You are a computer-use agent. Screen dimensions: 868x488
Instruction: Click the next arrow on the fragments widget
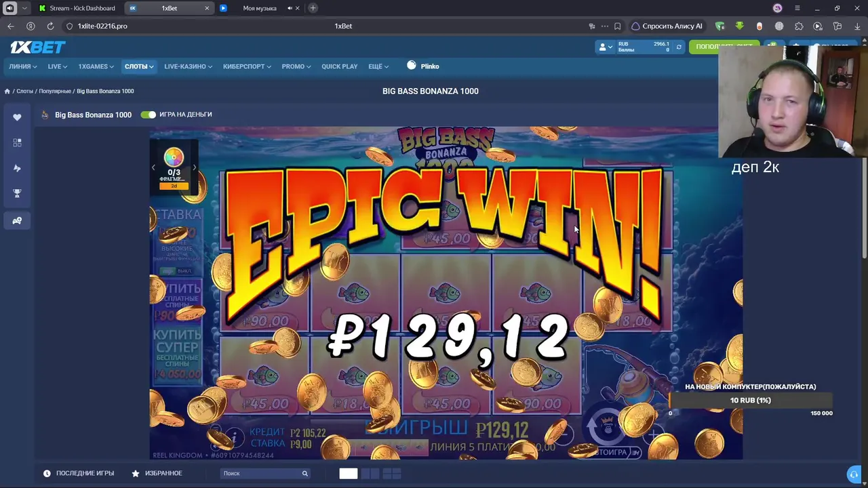195,167
